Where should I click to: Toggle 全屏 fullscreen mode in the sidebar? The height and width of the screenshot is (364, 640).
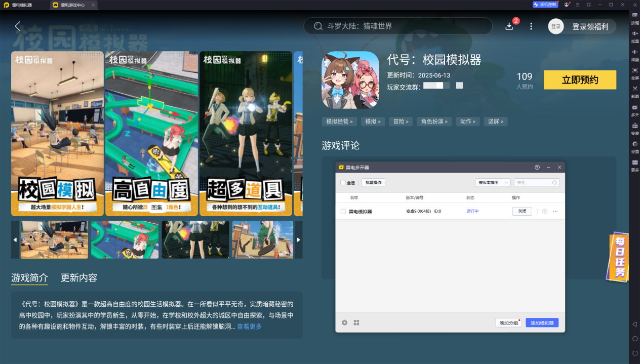(635, 73)
